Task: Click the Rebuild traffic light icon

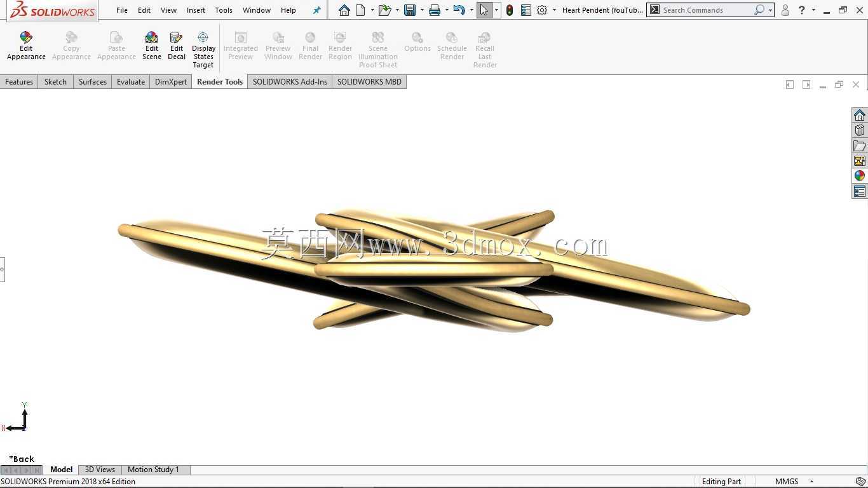Action: [x=510, y=10]
